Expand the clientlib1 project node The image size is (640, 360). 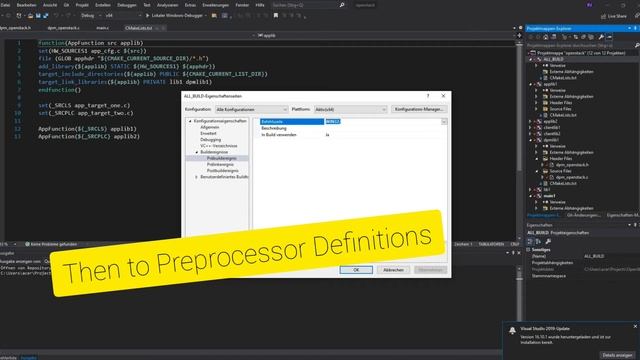click(x=531, y=127)
